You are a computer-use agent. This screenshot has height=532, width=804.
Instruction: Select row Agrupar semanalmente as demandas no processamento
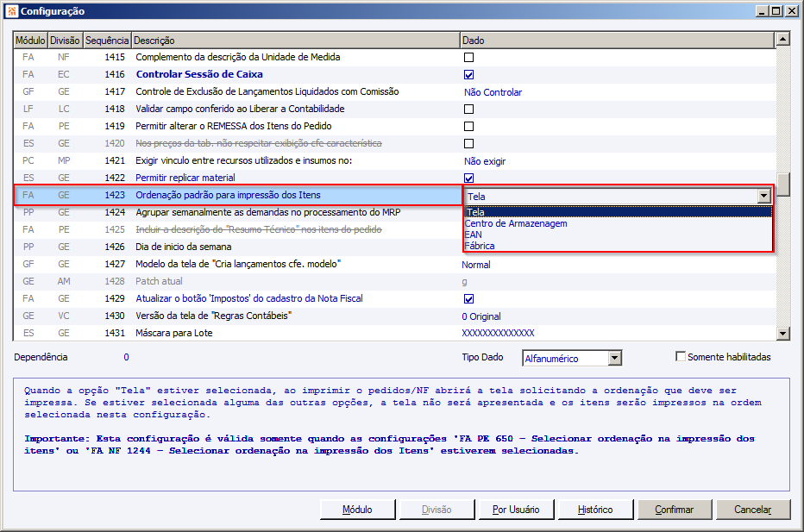click(238, 212)
